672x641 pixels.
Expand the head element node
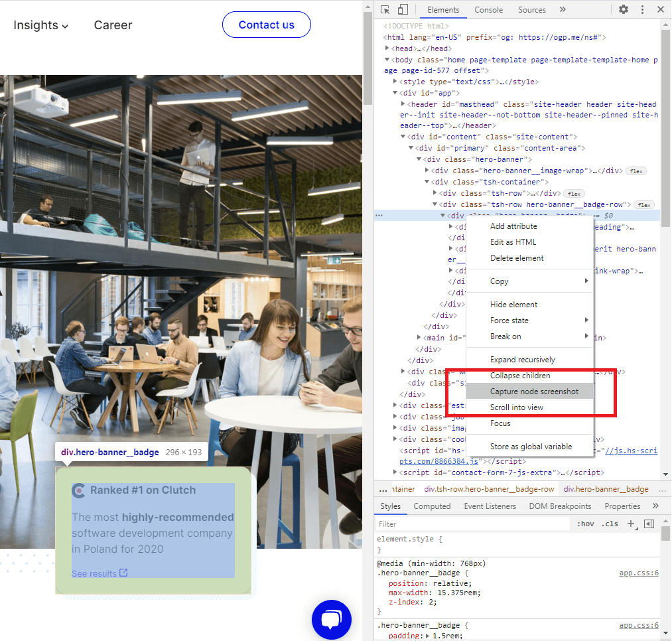387,48
